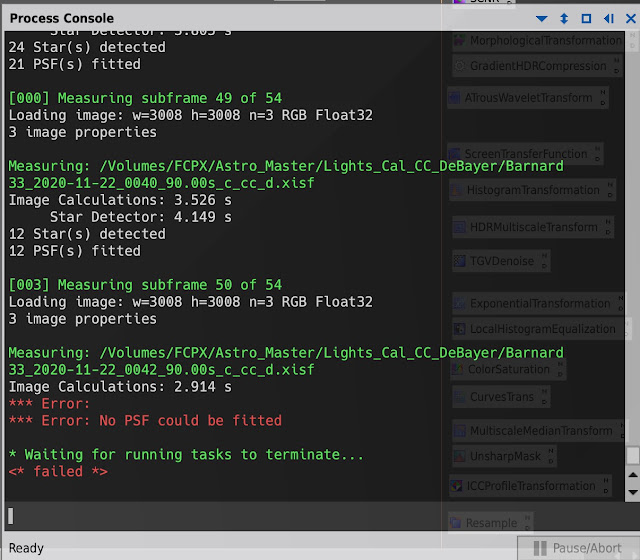
Task: Close the Process Console panel
Action: point(631,18)
